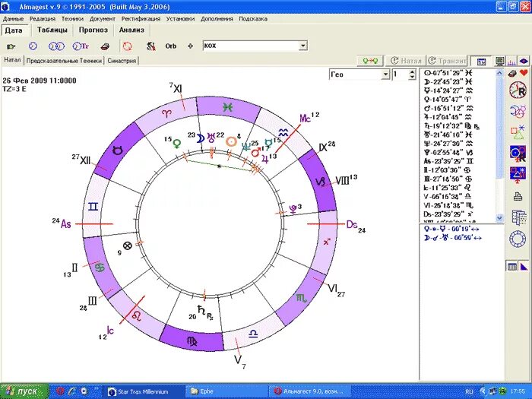The height and width of the screenshot is (399, 532).
Task: Open the Альмагест 9.0 taskbar item
Action: click(x=309, y=392)
